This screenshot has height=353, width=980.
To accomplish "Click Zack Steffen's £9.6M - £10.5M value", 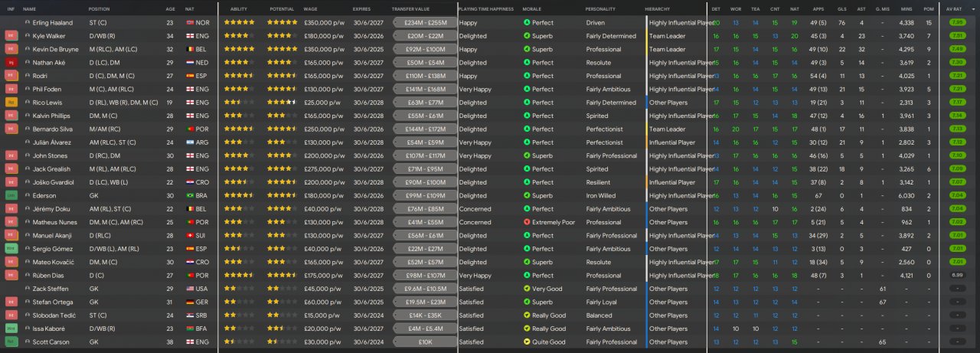I will (424, 289).
